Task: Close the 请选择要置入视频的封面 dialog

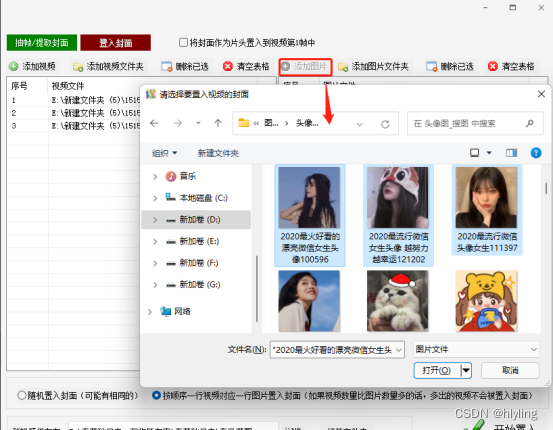Action: pos(541,94)
